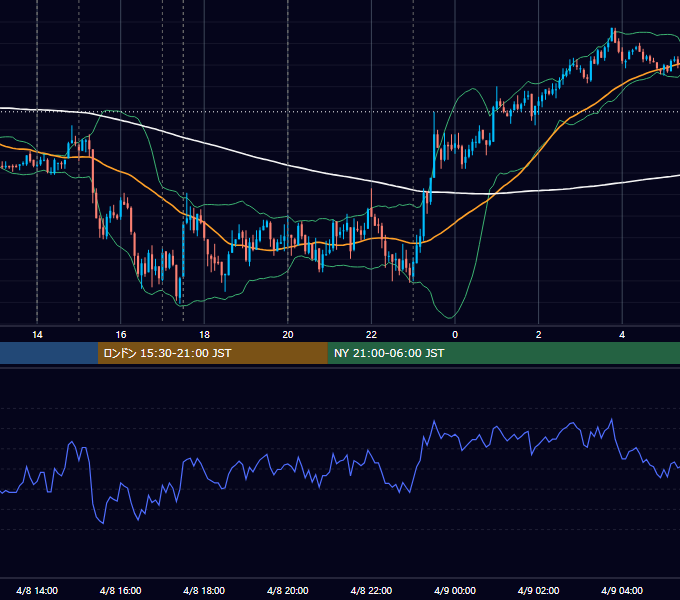Click the 4/8 16:00 time label
680x600 pixels.
point(121,590)
